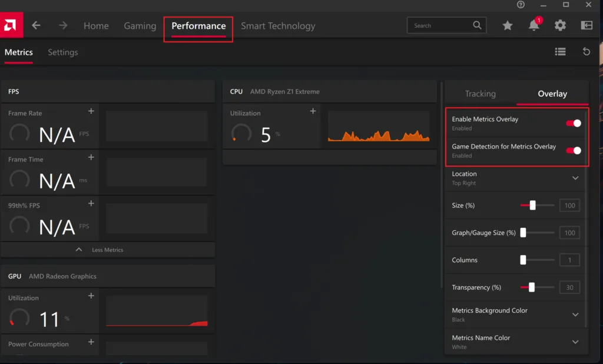603x364 pixels.
Task: Toggle the sidebar panel icon
Action: 587,25
